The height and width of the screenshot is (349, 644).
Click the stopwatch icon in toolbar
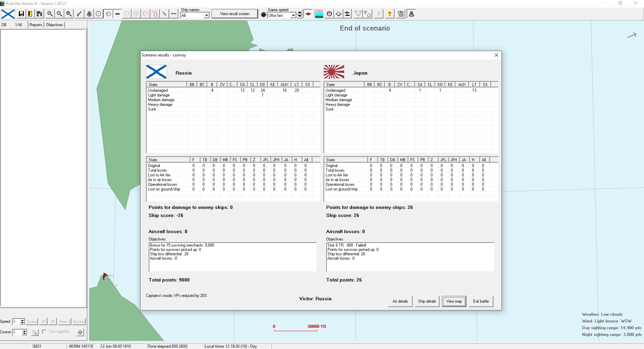330,14
